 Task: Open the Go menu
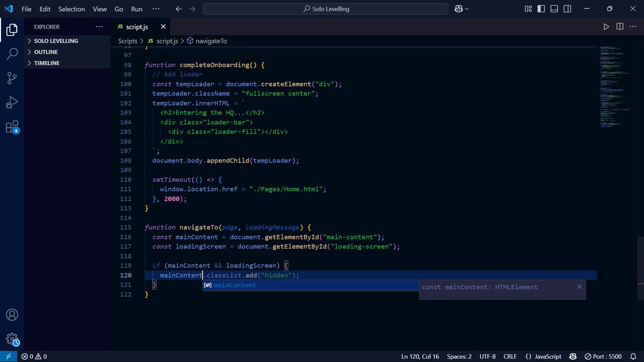(119, 9)
